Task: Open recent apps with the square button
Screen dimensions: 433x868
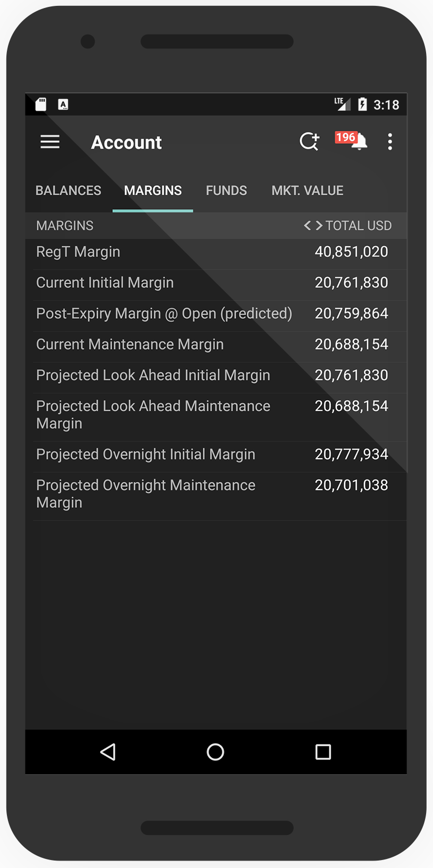Action: 322,751
